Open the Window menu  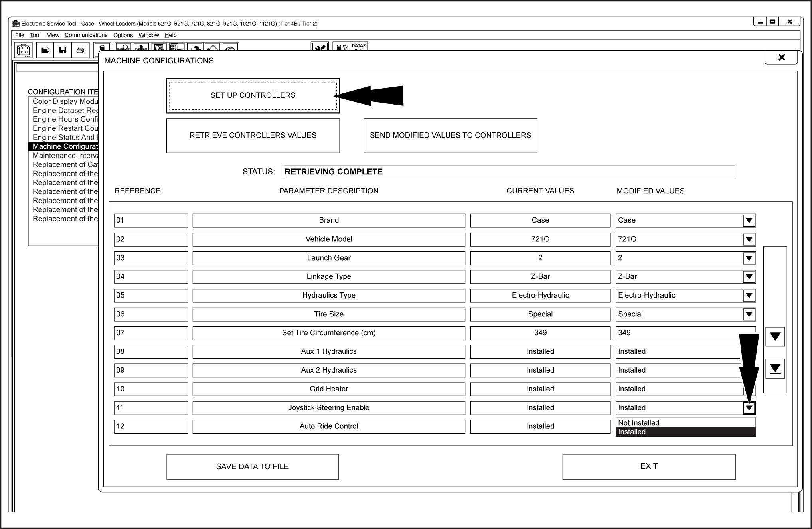click(x=148, y=35)
